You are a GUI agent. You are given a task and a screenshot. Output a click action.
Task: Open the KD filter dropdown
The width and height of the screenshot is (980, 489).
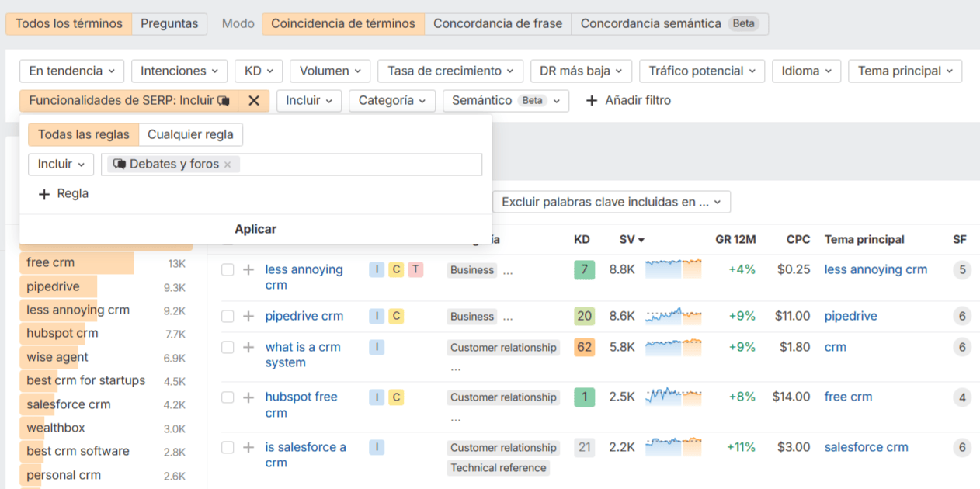[259, 71]
